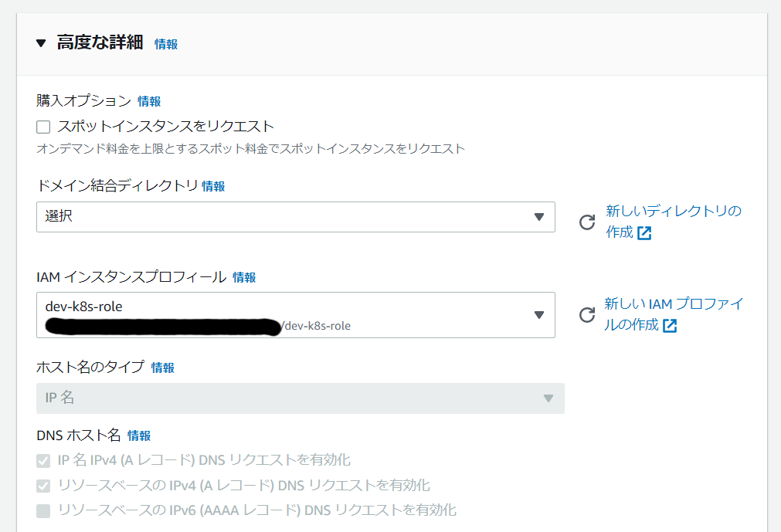Screen dimensions: 781x532
Task: Open the ドメイン結合ディレクトリ 選択 dropdown
Action: point(295,217)
